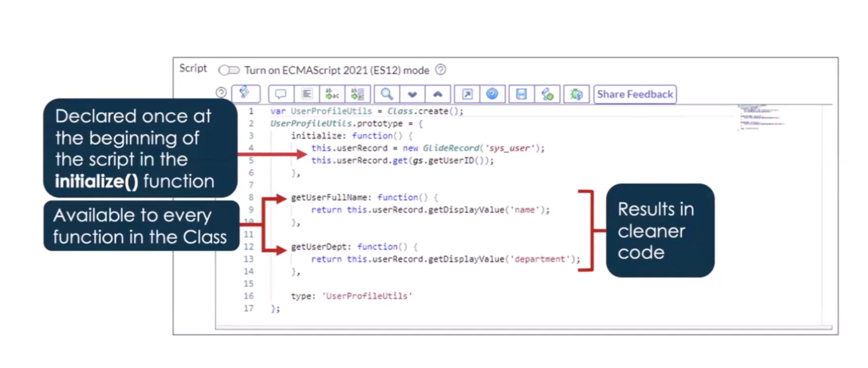Click code line 'UserProfileUtils.prototype = {'
Image resolution: width=868 pixels, height=368 pixels.
point(346,124)
